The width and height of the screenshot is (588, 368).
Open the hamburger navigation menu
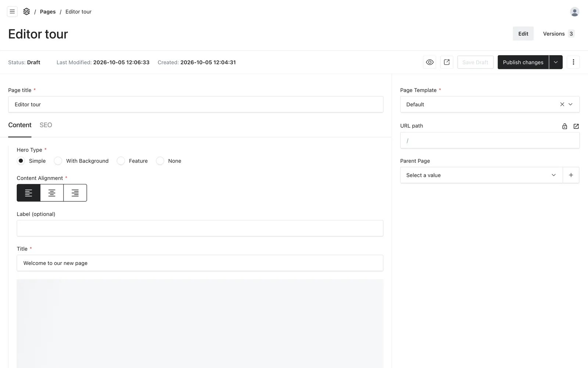click(x=12, y=11)
